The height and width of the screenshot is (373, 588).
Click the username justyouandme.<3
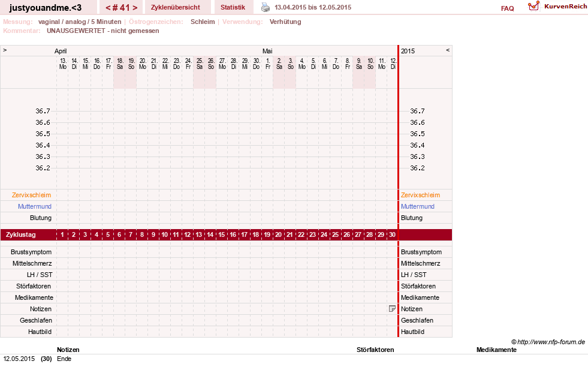click(46, 8)
